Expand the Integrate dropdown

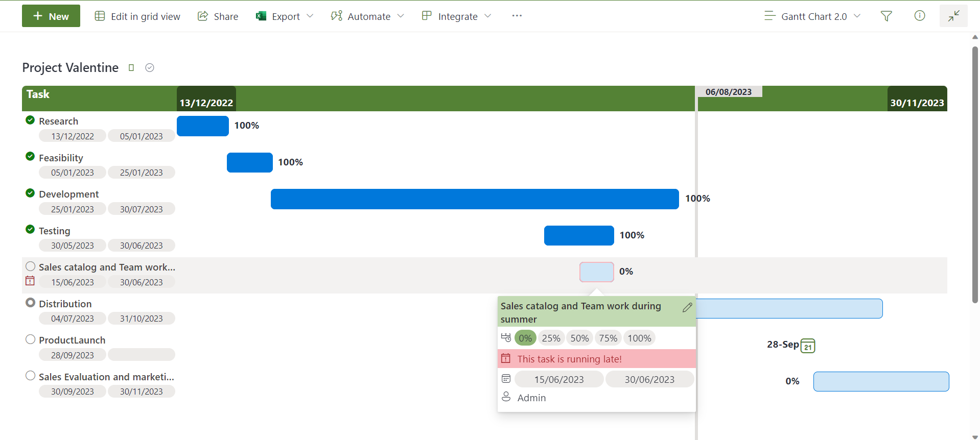click(x=487, y=16)
